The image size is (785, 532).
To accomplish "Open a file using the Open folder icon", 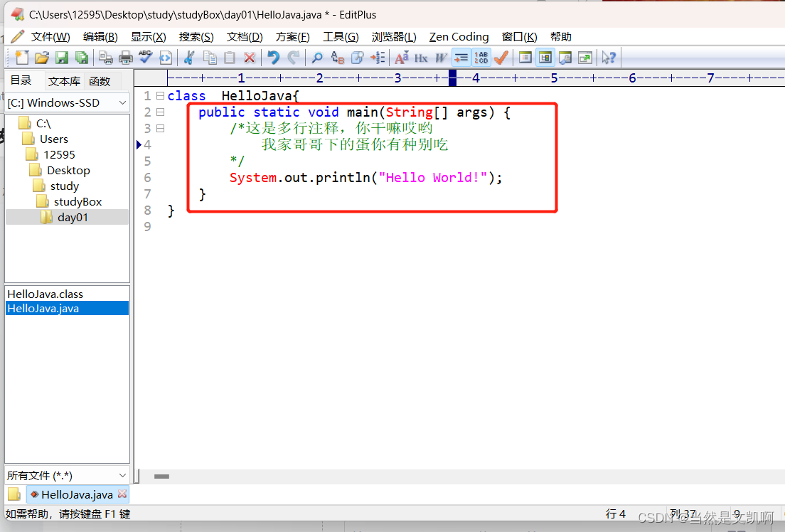I will [41, 58].
